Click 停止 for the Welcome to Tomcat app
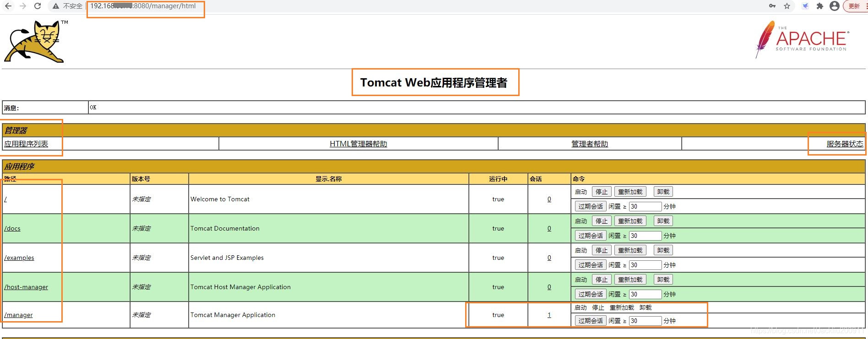This screenshot has width=868, height=339. click(x=602, y=192)
